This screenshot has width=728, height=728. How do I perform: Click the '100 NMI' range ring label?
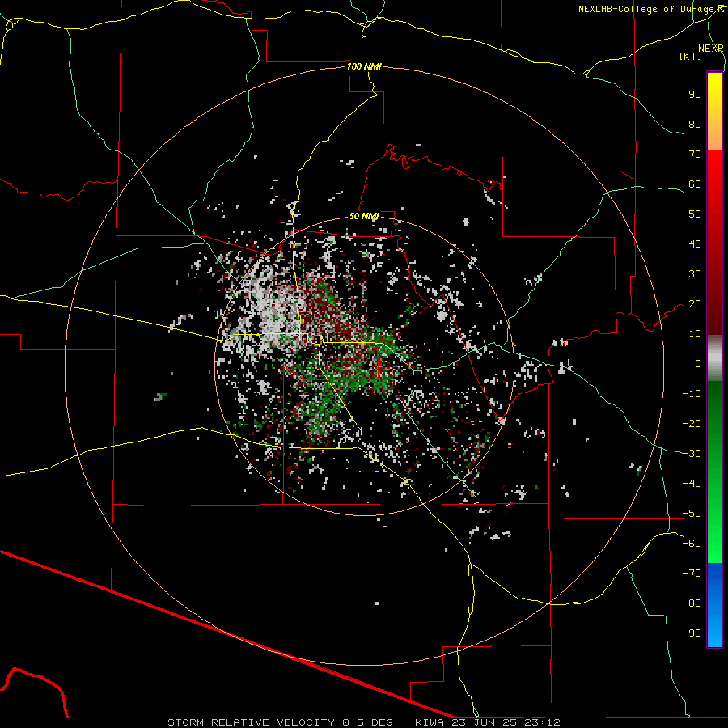364,66
